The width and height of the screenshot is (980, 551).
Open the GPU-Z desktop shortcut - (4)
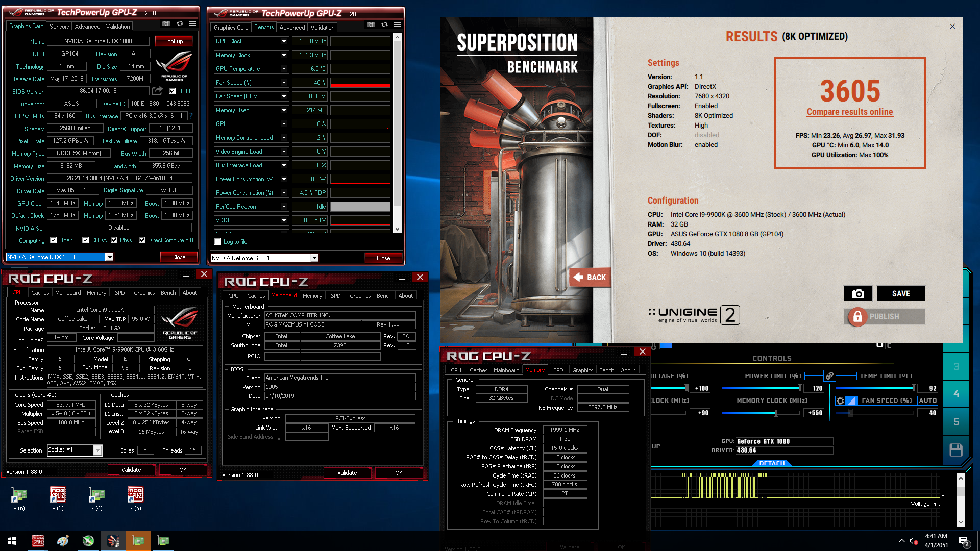click(96, 498)
